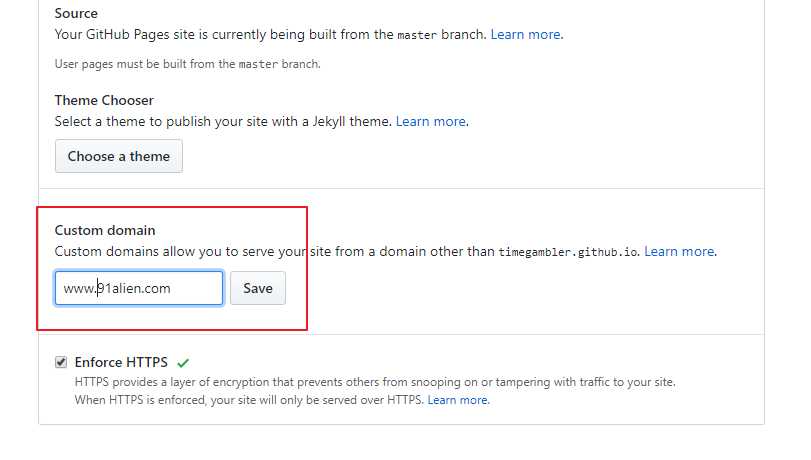Image resolution: width=811 pixels, height=460 pixels.
Task: Toggle the Enforce HTTPS checkbox
Action: [x=61, y=362]
